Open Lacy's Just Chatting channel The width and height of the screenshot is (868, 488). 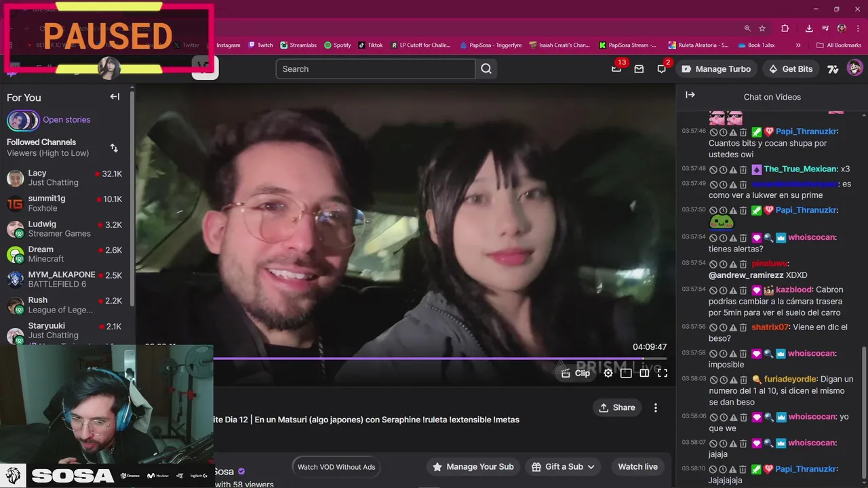65,178
